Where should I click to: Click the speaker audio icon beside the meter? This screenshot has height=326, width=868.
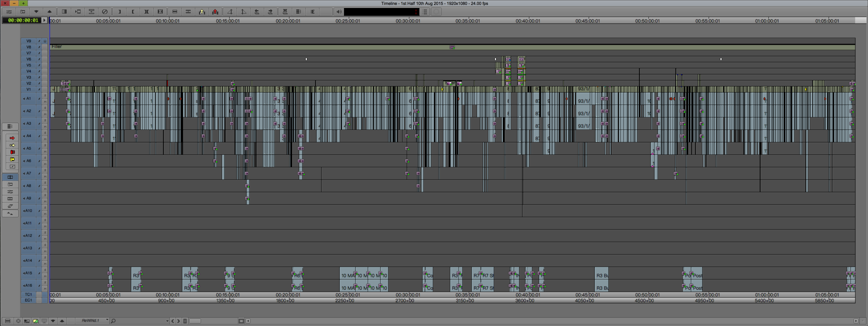(339, 12)
